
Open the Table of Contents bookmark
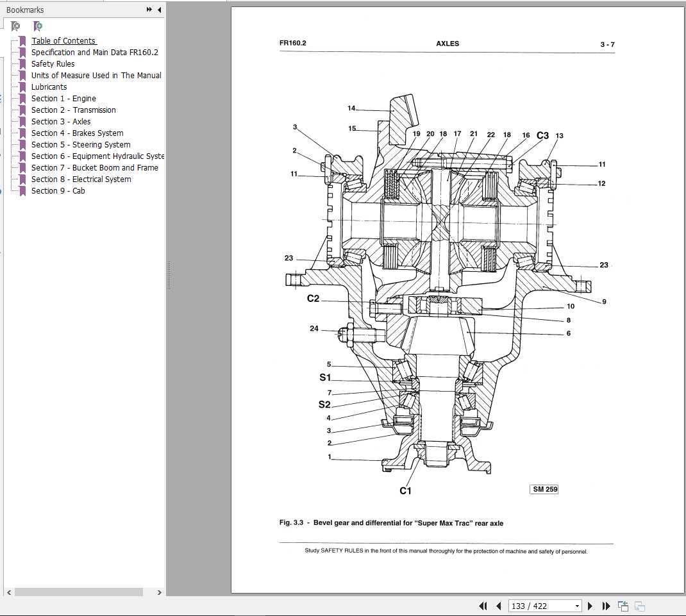(63, 40)
